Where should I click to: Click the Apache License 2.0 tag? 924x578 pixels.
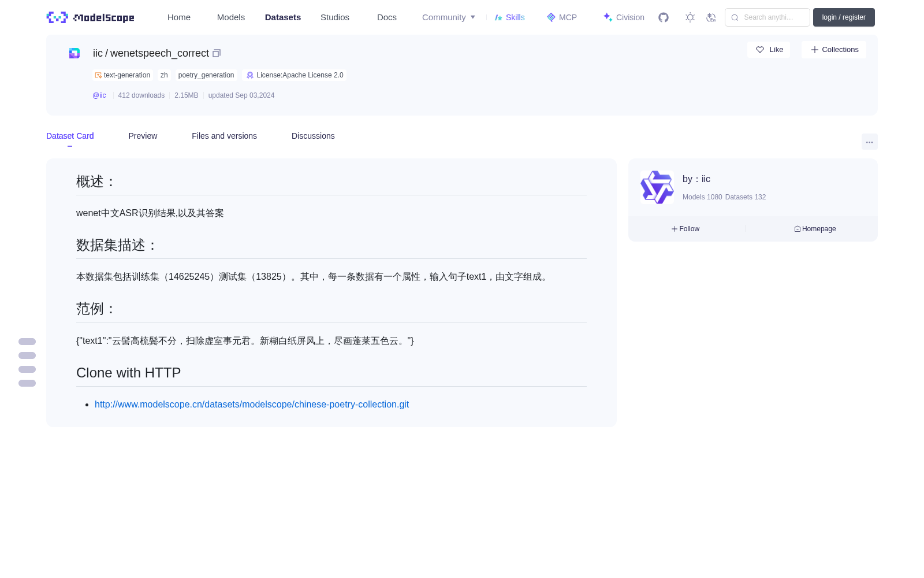pyautogui.click(x=295, y=75)
